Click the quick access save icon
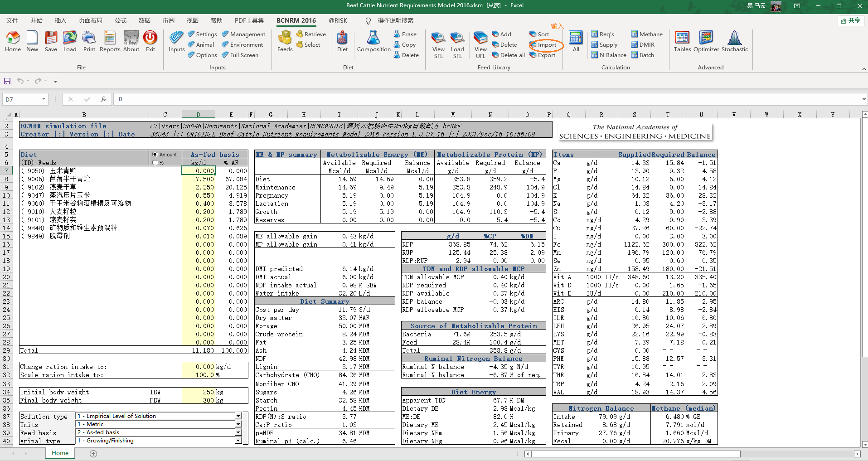This screenshot has width=868, height=461. [x=7, y=81]
